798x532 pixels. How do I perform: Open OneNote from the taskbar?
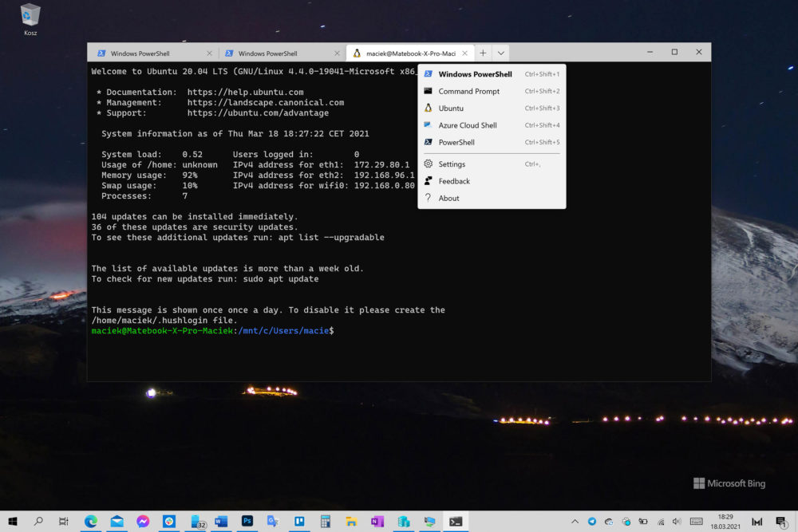click(x=377, y=522)
